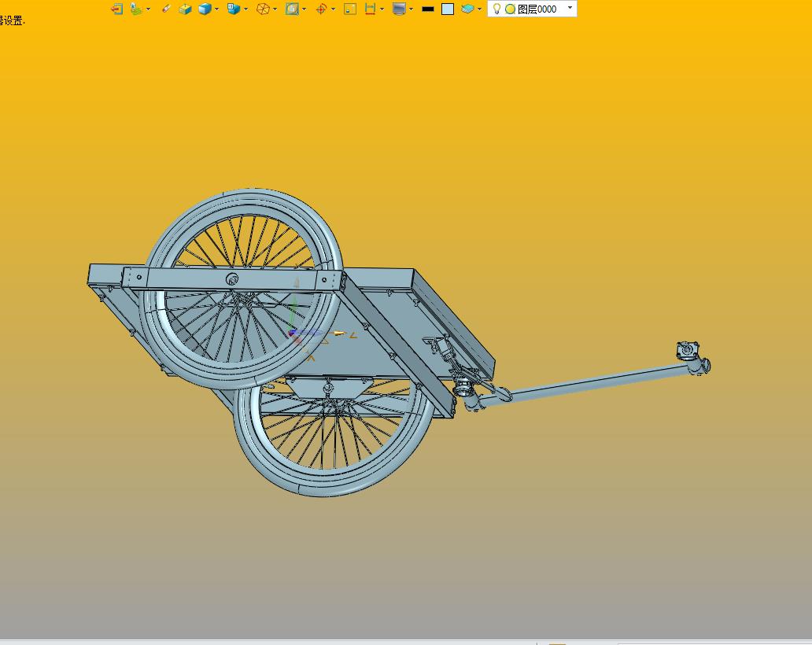Click the red crosshair target icon
812x645 pixels.
[x=321, y=9]
